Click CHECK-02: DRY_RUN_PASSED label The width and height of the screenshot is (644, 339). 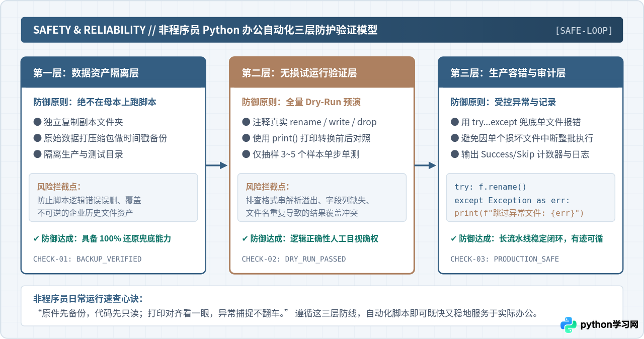294,259
